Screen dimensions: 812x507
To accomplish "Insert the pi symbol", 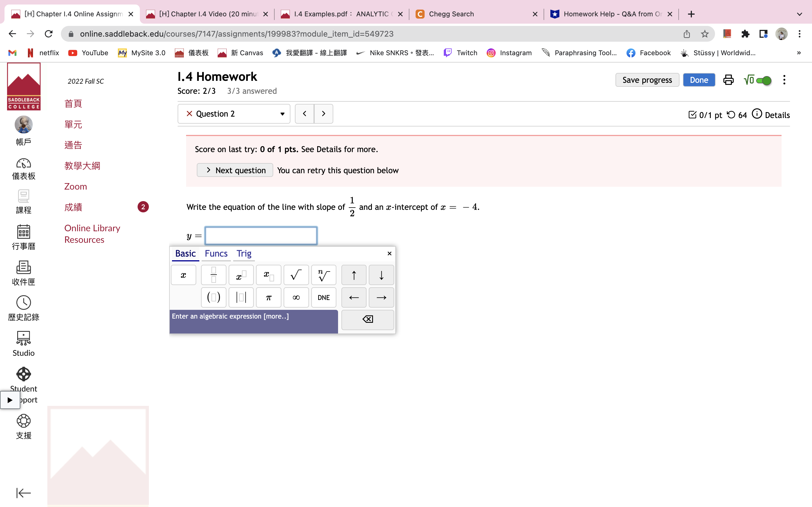I will [x=268, y=297].
